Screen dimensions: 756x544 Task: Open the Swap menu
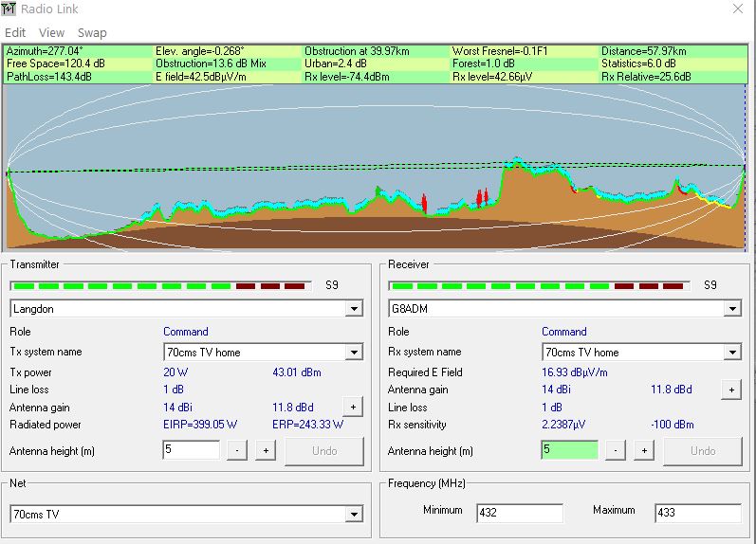click(92, 33)
